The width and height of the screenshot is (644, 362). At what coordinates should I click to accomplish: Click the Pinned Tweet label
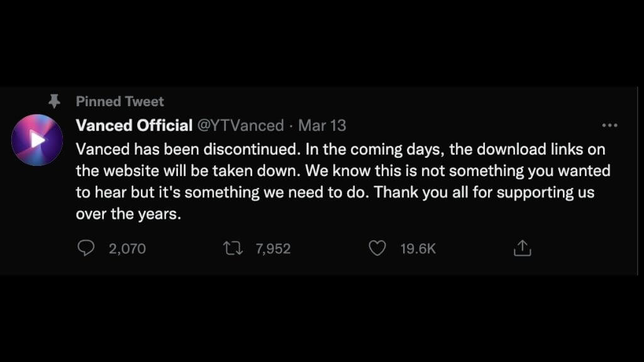tap(119, 101)
